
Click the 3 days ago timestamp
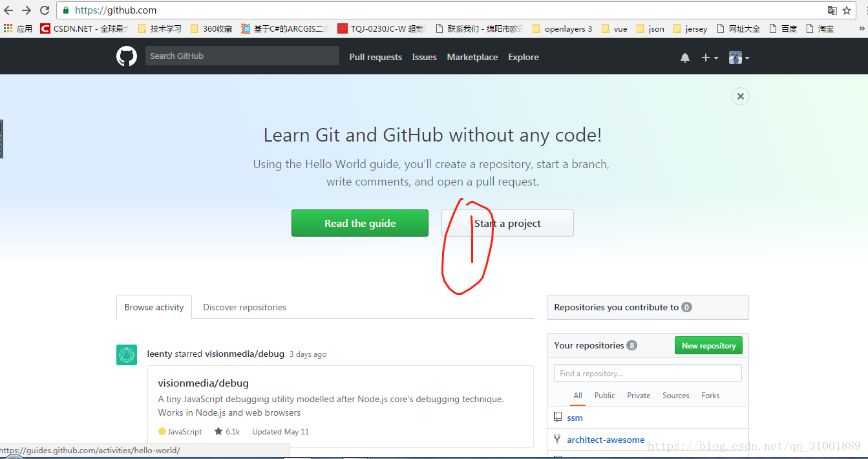point(308,354)
